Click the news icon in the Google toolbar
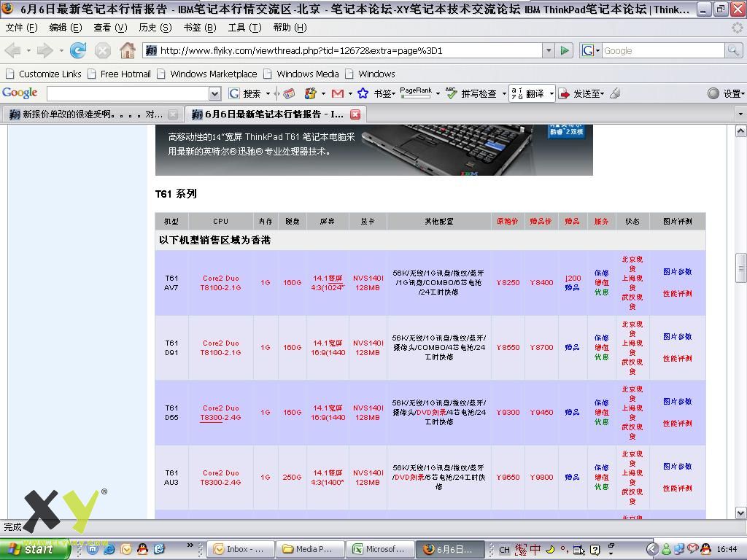This screenshot has height=560, width=747. pyautogui.click(x=289, y=93)
